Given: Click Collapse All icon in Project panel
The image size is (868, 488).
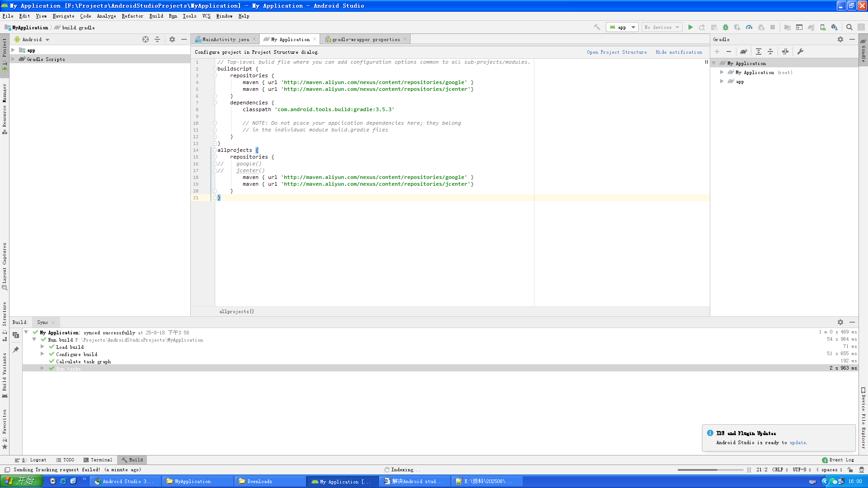Looking at the screenshot, I should click(157, 39).
